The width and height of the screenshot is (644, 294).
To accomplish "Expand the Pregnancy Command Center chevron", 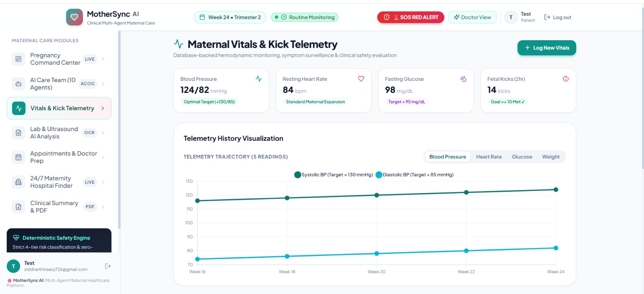I will point(103,59).
